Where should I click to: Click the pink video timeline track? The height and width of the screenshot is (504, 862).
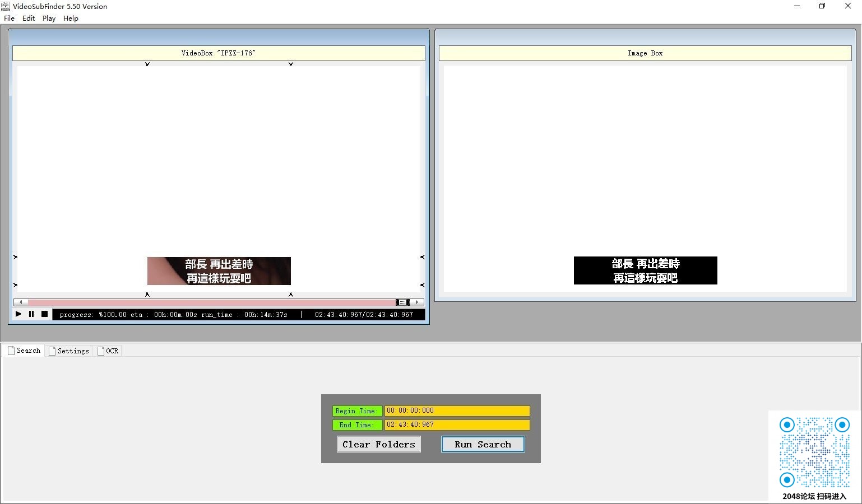(212, 302)
